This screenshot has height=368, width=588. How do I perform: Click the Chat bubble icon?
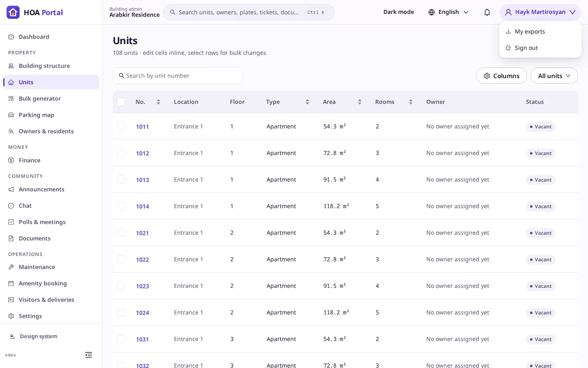pyautogui.click(x=11, y=206)
